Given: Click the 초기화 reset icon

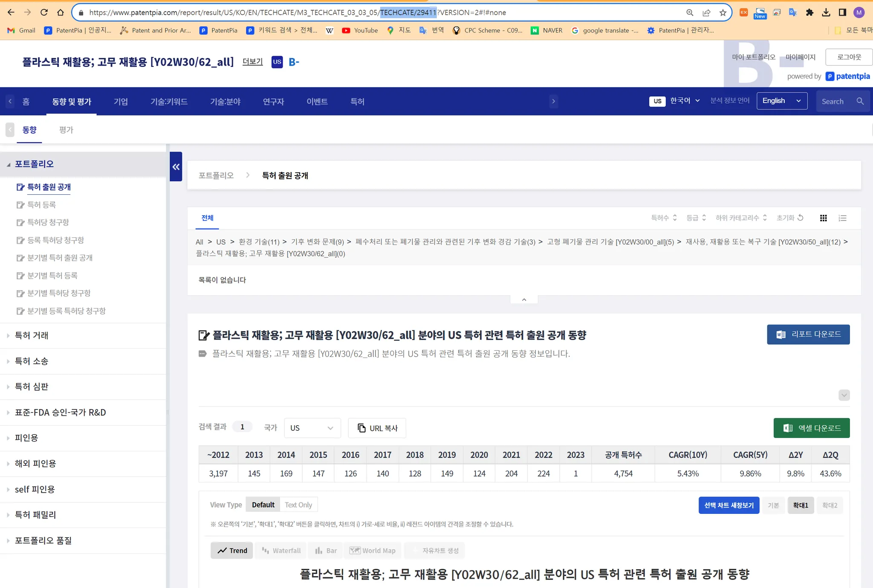Looking at the screenshot, I should point(801,218).
